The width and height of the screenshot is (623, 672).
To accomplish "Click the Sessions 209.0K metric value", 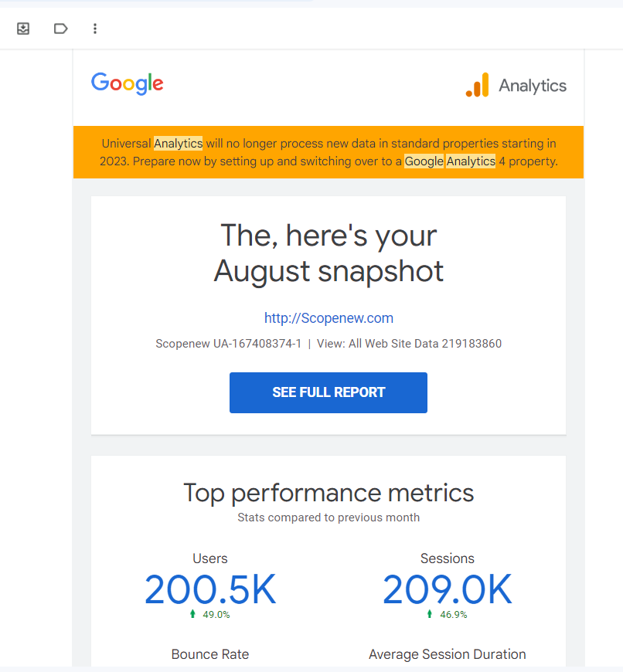I will pyautogui.click(x=447, y=589).
